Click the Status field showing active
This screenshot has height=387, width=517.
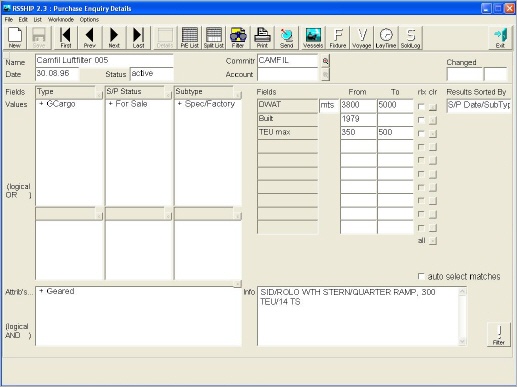[152, 73]
